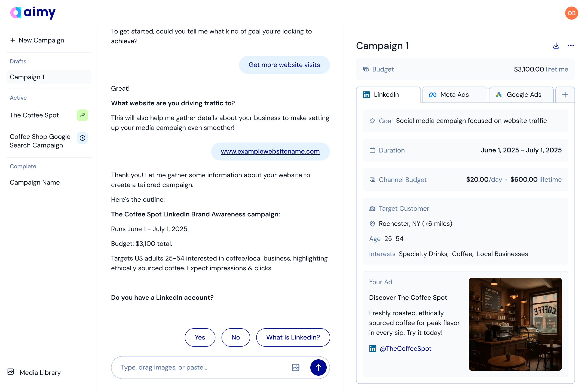
Task: Click the trending arrow icon beside The Coffee Spot
Action: 82,115
